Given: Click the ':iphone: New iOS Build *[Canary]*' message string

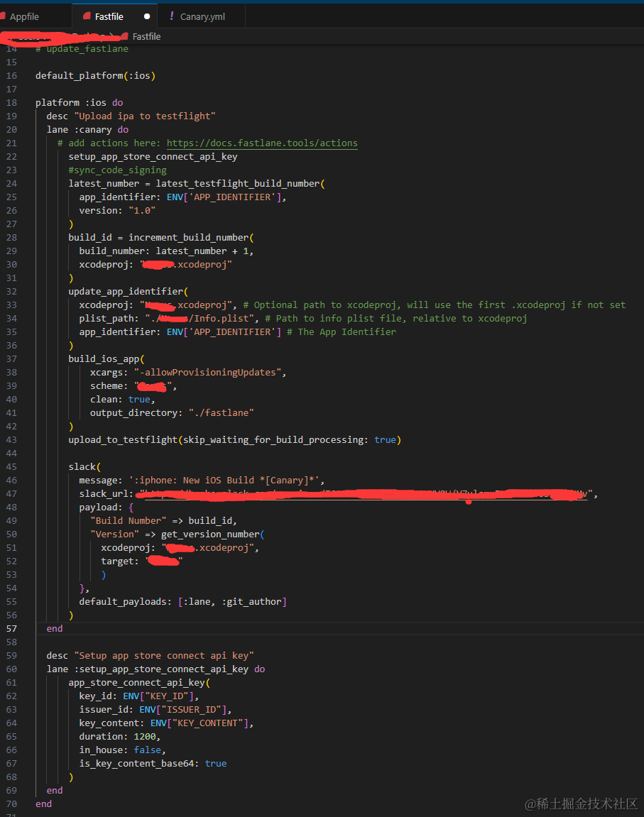Looking at the screenshot, I should [x=224, y=481].
